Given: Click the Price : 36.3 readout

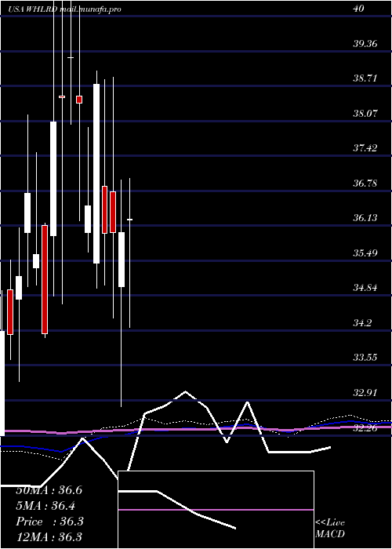Looking at the screenshot, I should pos(49,522).
